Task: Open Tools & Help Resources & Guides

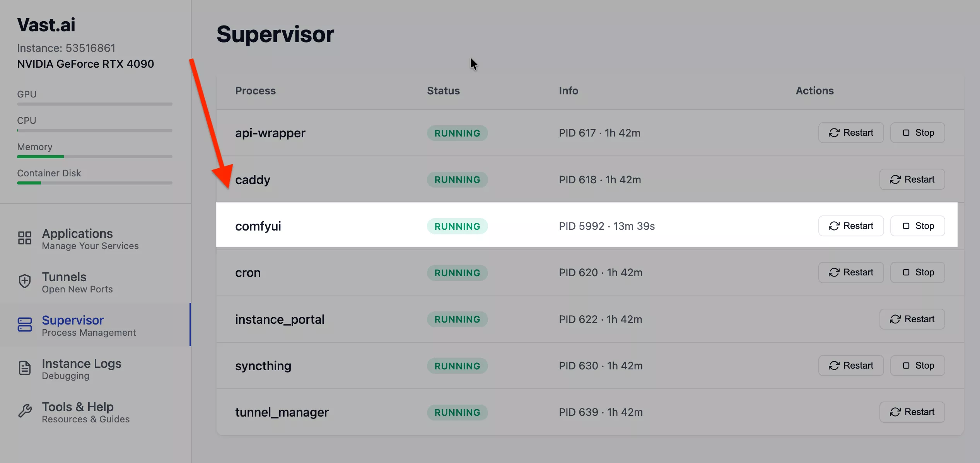Action: click(95, 412)
